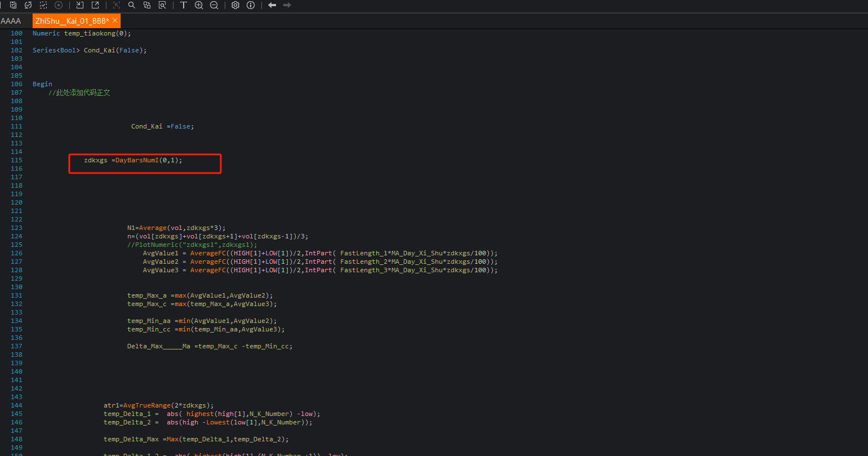Click the export arrow-out-of-box icon
This screenshot has width=868, height=456.
[x=95, y=5]
